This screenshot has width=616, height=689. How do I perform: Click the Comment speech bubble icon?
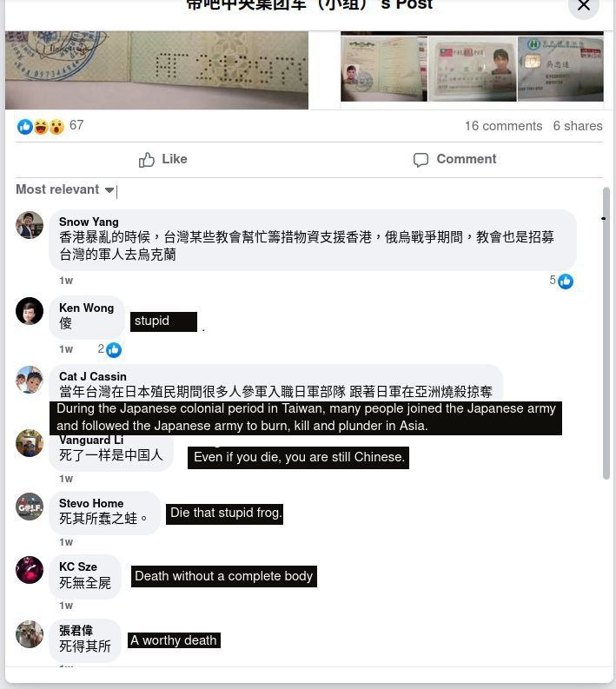click(421, 160)
